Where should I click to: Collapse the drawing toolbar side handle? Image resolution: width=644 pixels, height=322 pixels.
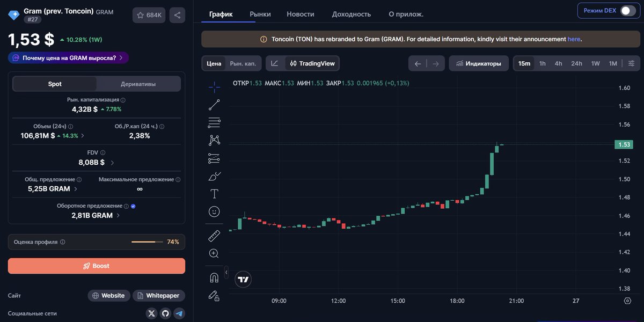coord(226,273)
